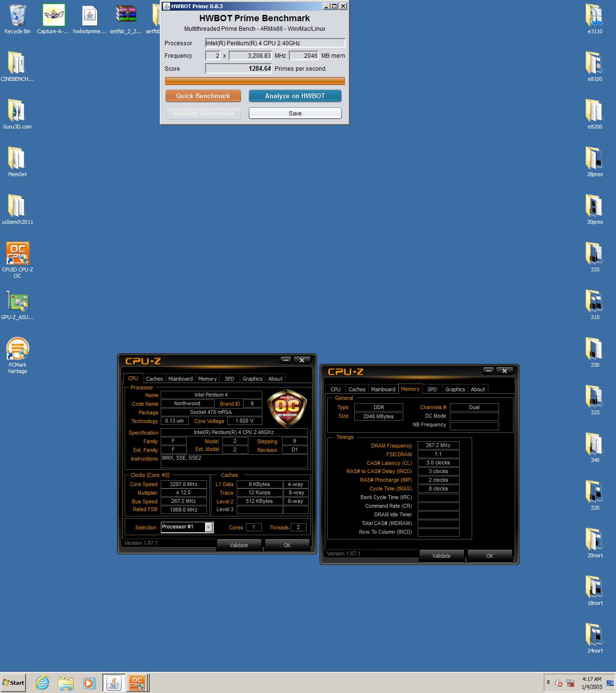Switch to Caches tab in left CPU-Z window
616x693 pixels.
(x=154, y=379)
